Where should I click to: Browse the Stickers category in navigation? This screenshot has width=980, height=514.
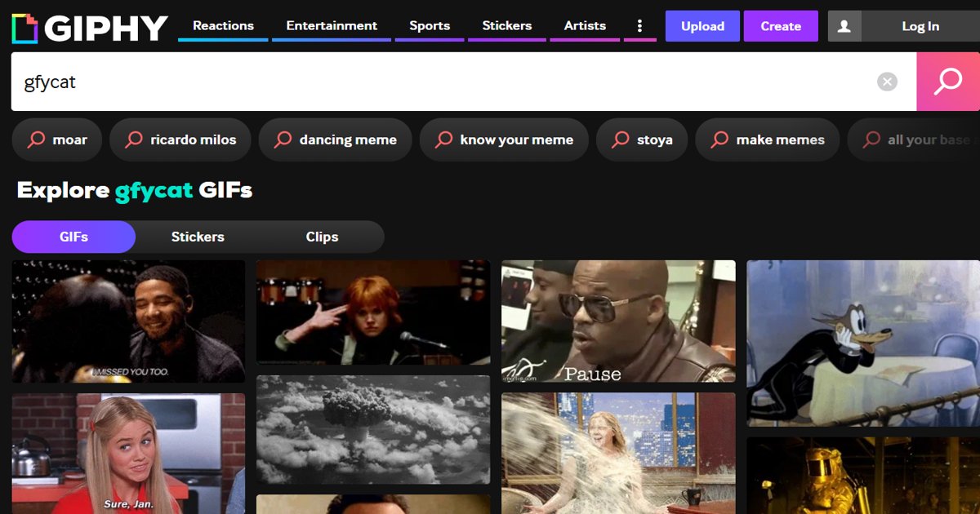(507, 26)
